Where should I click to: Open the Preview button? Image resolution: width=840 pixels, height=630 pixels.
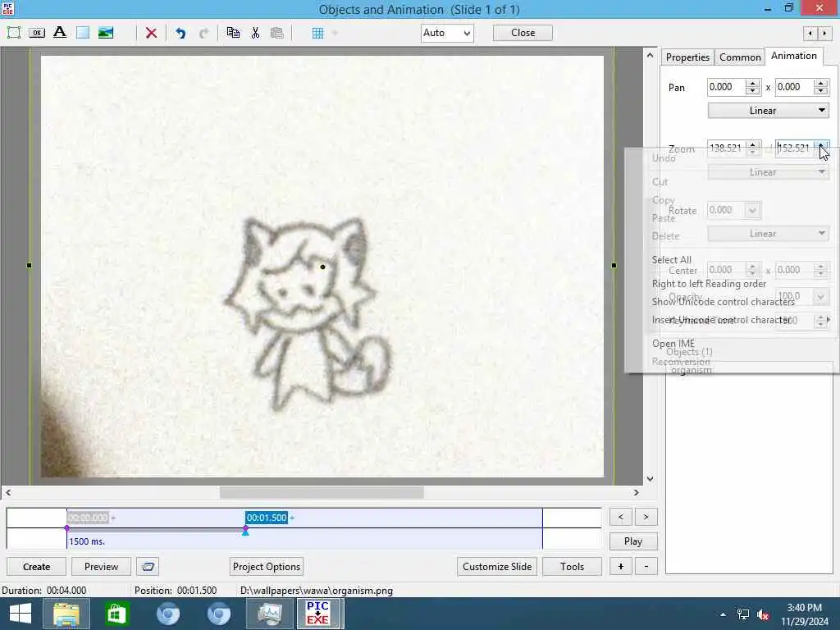(101, 567)
